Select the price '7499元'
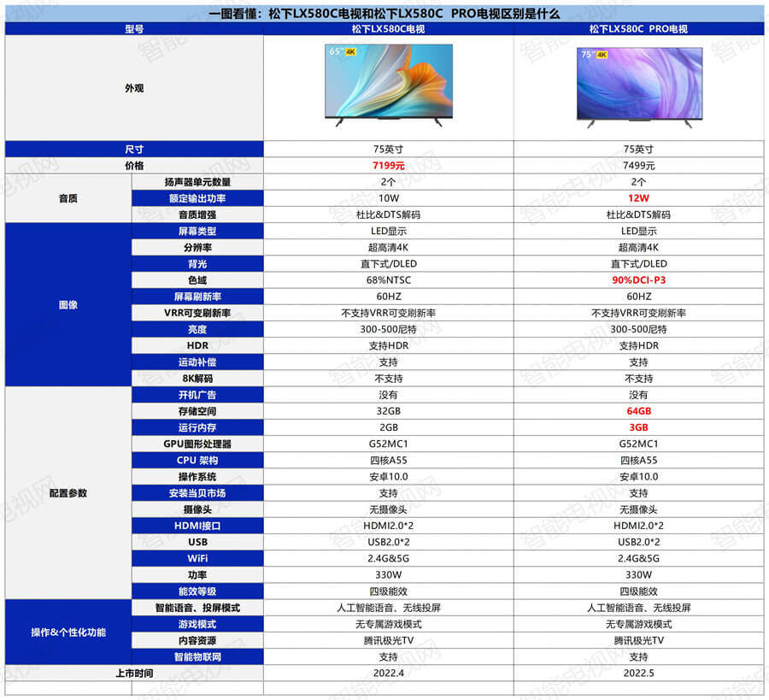This screenshot has width=769, height=700. 638,165
